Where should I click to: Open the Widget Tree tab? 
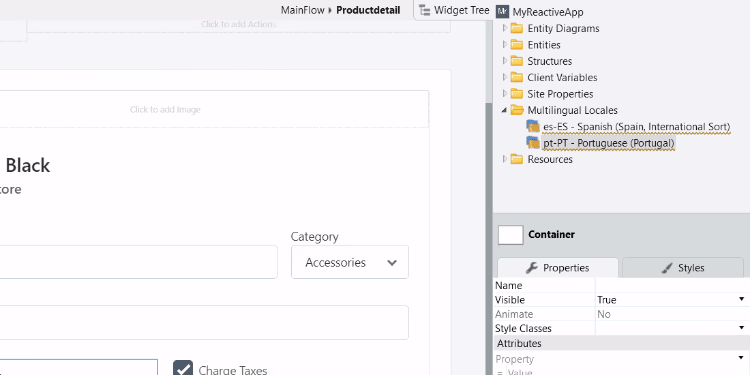click(x=454, y=10)
